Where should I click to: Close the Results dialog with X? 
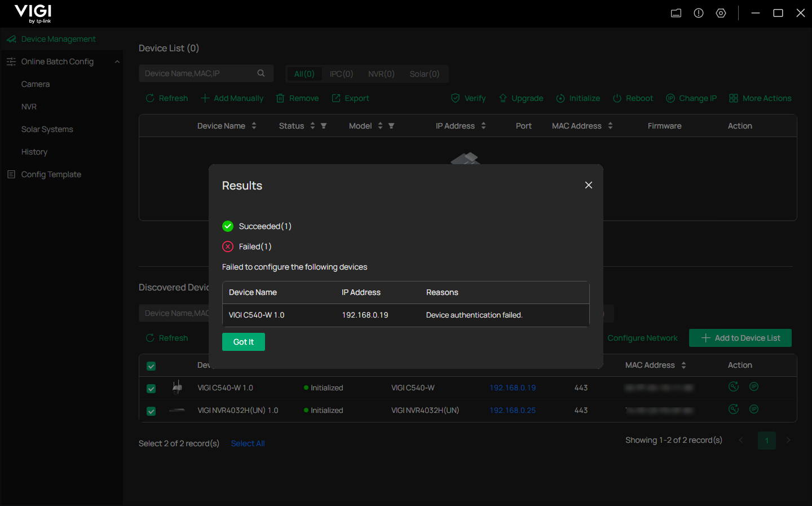pos(588,185)
